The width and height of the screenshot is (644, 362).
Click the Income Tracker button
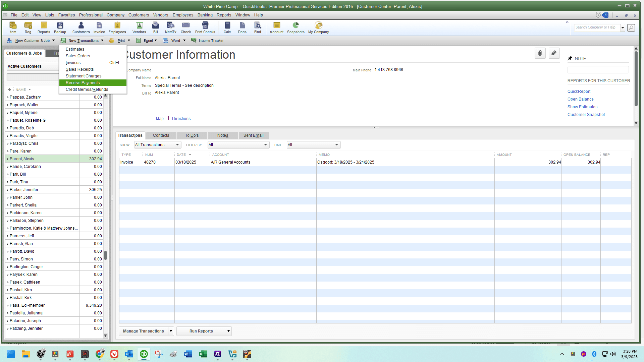(207, 41)
